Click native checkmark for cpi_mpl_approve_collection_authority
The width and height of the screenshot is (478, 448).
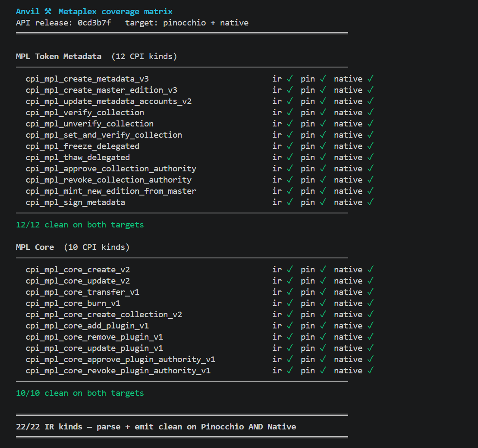[371, 169]
